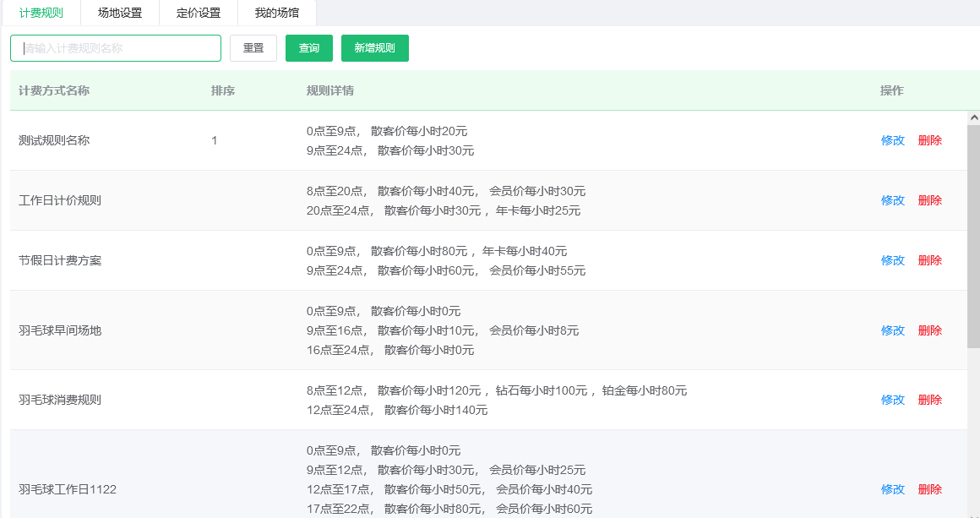
Task: Click 修改 for 羽毛球工作日1122
Action: (892, 488)
